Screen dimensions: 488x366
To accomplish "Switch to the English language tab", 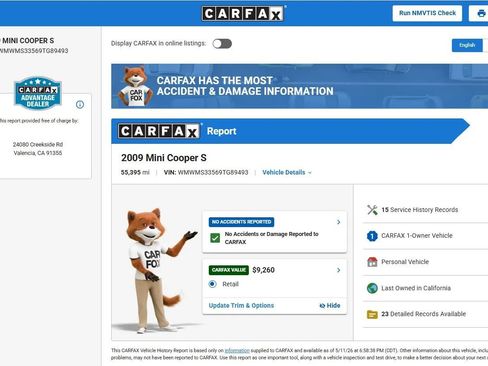I will [x=467, y=45].
